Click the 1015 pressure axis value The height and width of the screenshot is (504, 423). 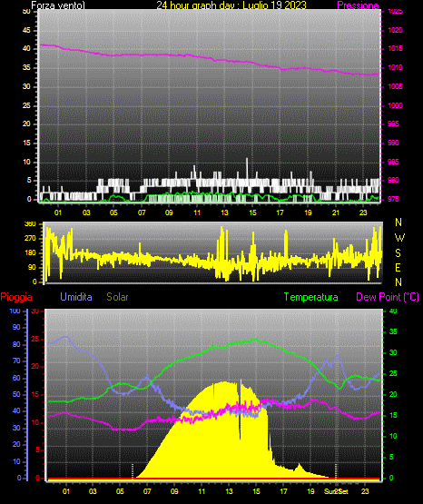tap(395, 48)
